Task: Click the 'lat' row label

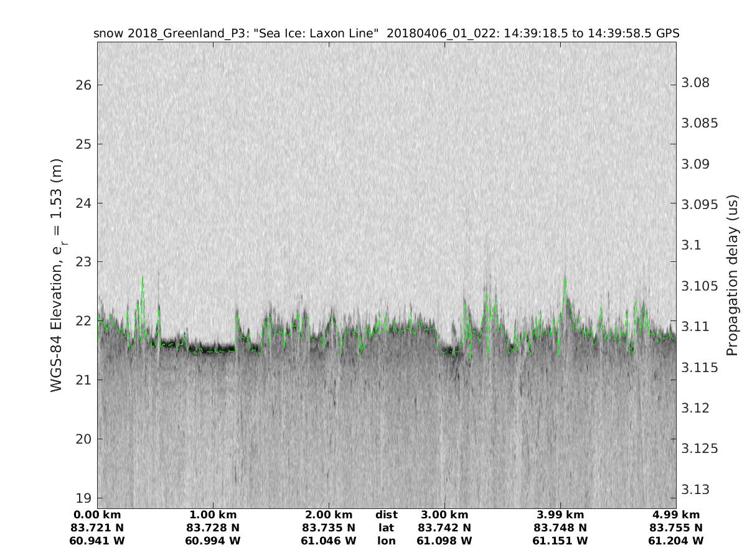Action: 386,528
